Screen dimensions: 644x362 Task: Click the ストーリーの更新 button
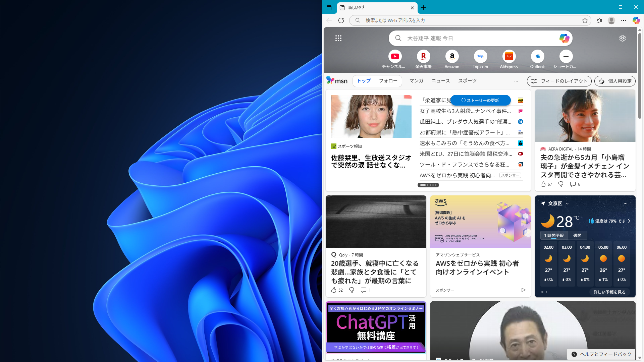pyautogui.click(x=480, y=100)
